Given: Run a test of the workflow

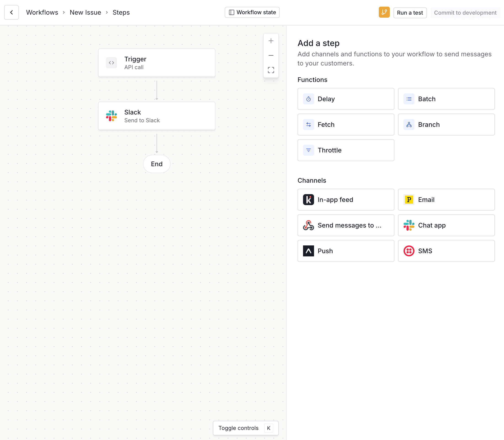Looking at the screenshot, I should coord(410,13).
